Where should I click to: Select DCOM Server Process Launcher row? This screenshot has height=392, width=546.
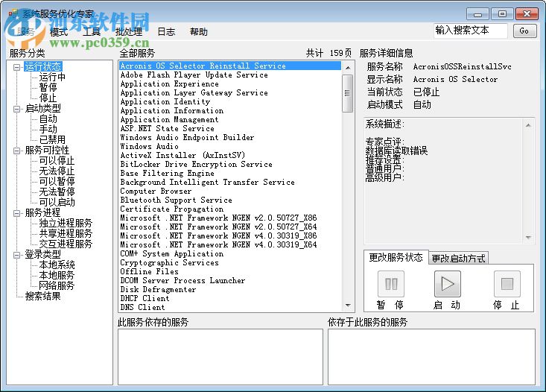[230, 280]
